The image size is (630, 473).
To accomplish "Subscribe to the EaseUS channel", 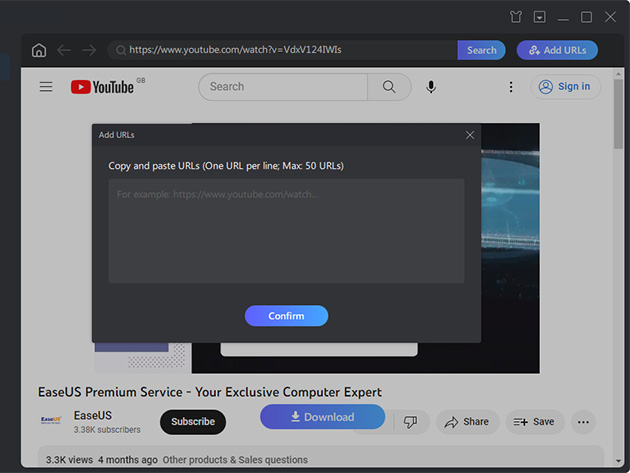I will [x=193, y=422].
